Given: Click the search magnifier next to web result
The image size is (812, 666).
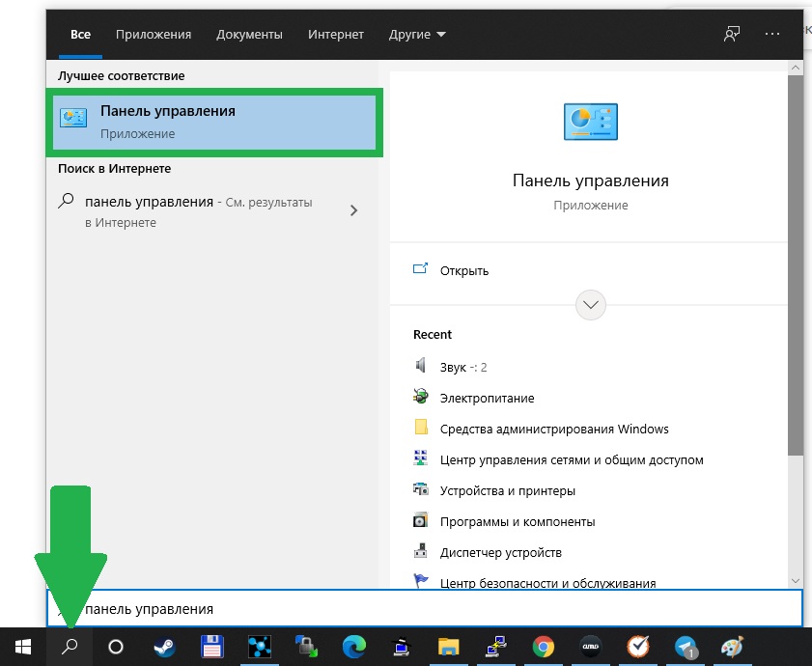Looking at the screenshot, I should tap(67, 201).
